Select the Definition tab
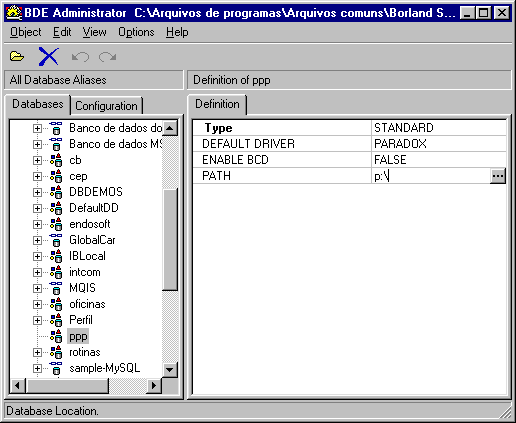This screenshot has height=423, width=516. [x=217, y=104]
